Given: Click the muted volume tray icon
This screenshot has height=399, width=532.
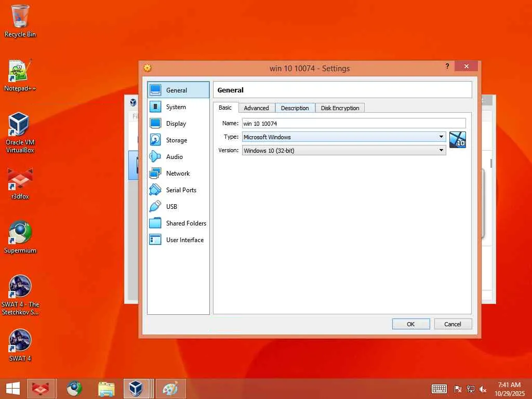Looking at the screenshot, I should 483,389.
